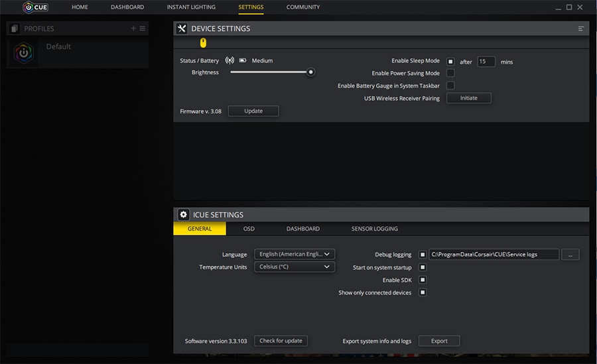This screenshot has width=597, height=364.
Task: Open the Language dropdown
Action: tap(295, 254)
